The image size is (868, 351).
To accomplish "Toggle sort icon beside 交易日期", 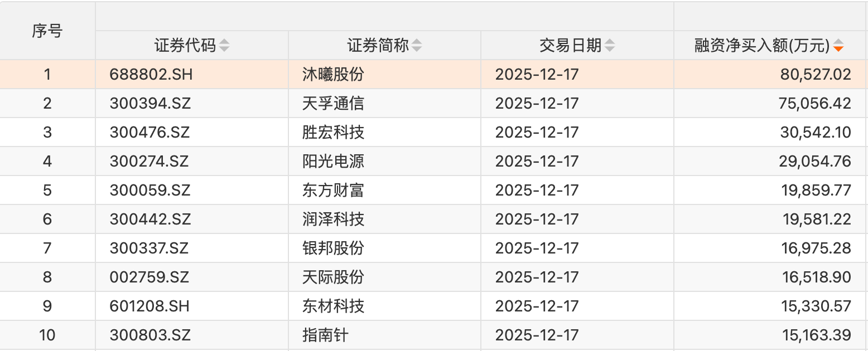I will click(610, 46).
